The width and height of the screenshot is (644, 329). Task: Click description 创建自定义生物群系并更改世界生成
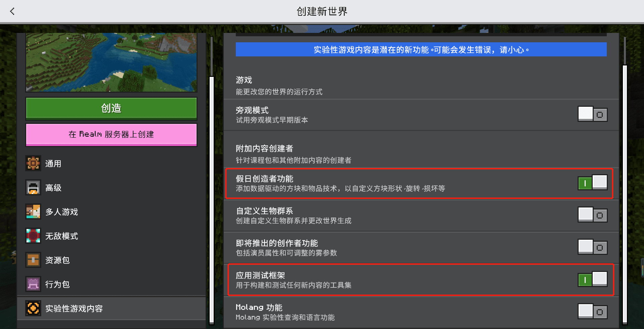coord(294,221)
